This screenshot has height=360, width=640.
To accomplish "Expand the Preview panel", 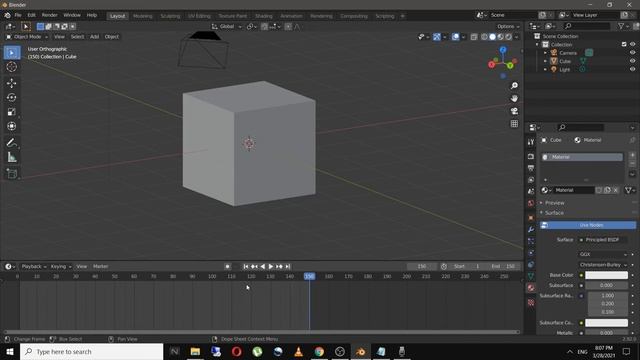I will click(x=554, y=203).
